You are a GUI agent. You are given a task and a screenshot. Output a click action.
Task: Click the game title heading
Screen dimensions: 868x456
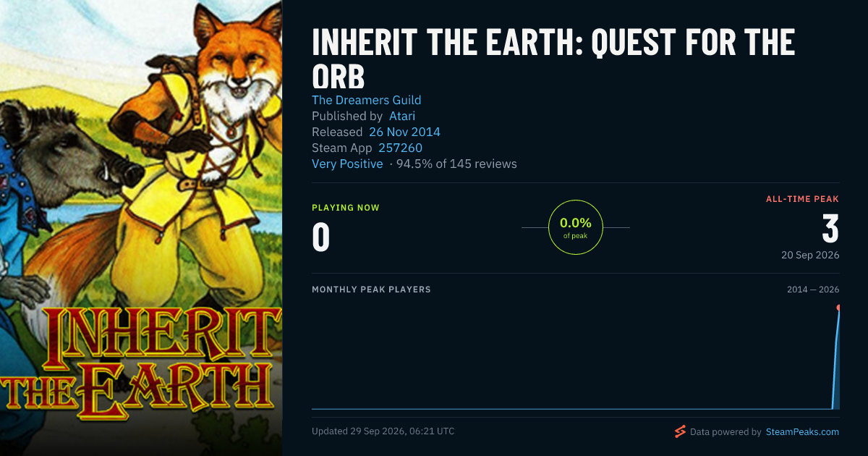coord(553,59)
